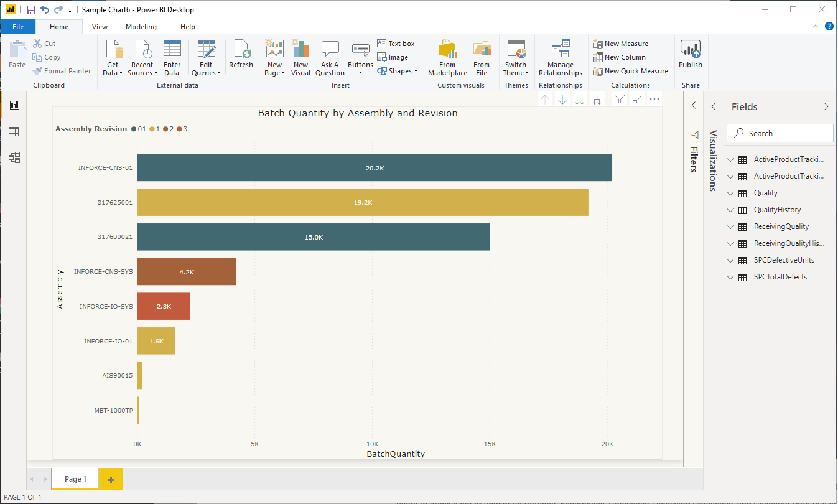This screenshot has width=838, height=504.
Task: Insert a New Visual
Action: [300, 58]
